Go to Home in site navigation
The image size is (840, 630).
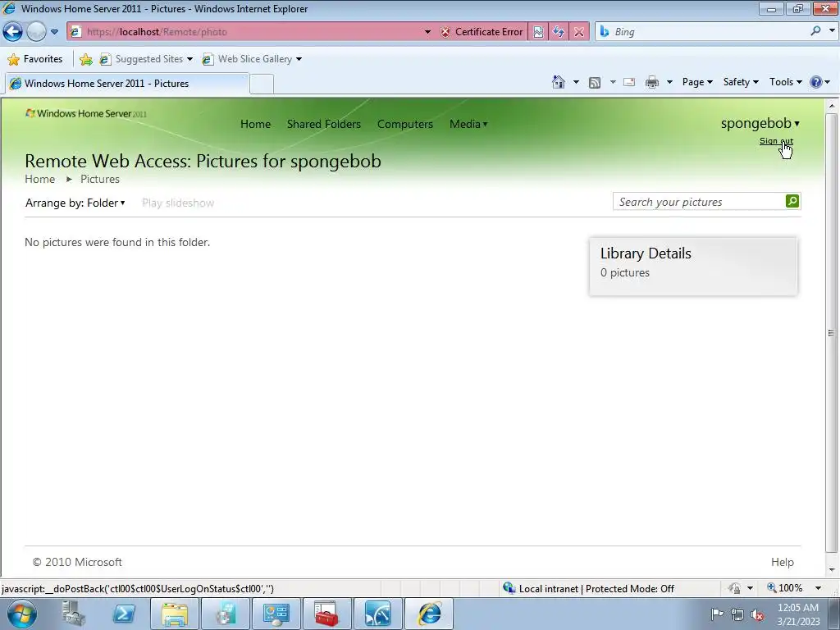[256, 124]
